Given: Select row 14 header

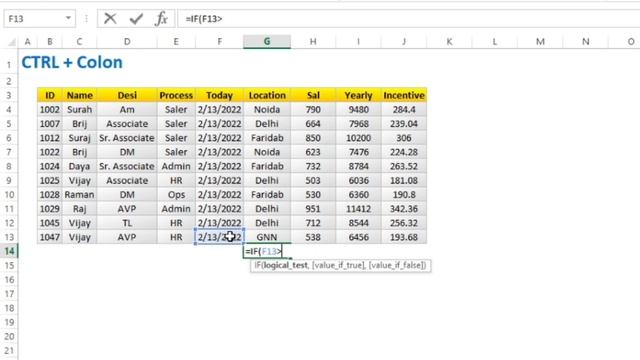Looking at the screenshot, I should click(9, 251).
